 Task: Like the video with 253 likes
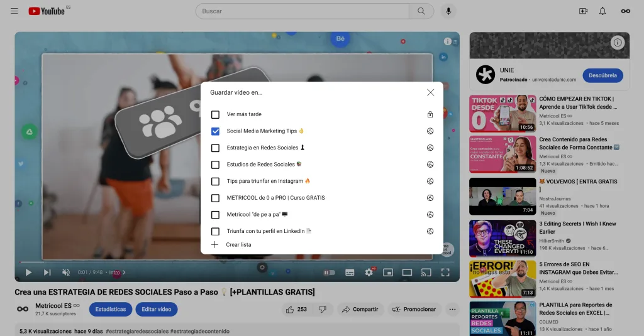297,310
